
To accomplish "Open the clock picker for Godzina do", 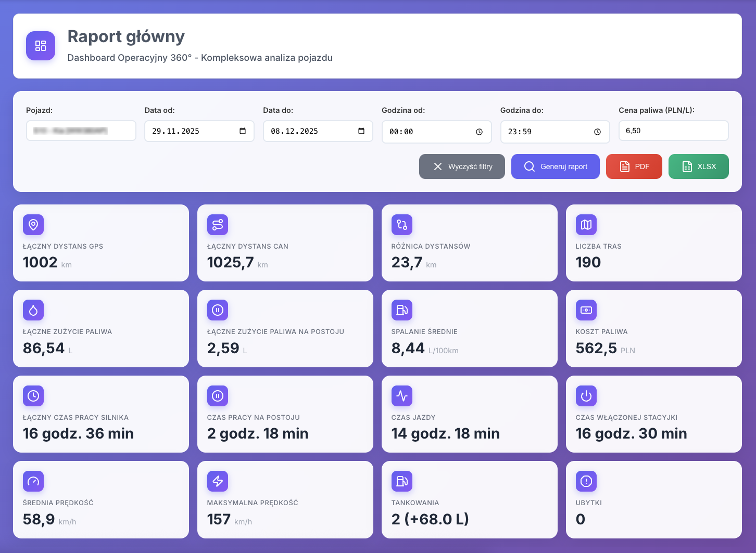I will tap(598, 132).
